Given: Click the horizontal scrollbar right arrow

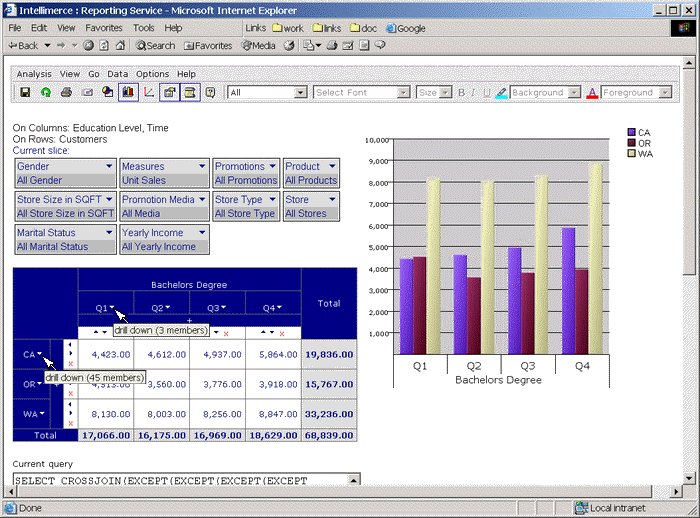Looking at the screenshot, I should click(676, 492).
